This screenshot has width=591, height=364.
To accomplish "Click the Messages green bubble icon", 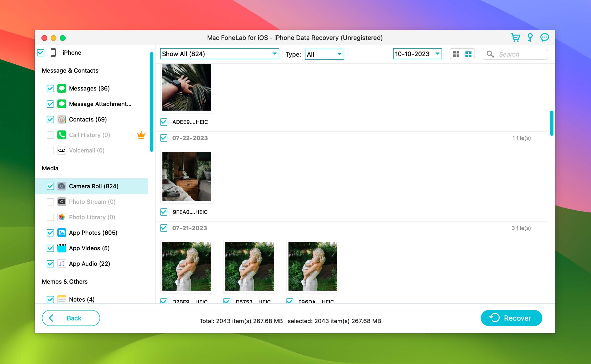I will point(62,88).
